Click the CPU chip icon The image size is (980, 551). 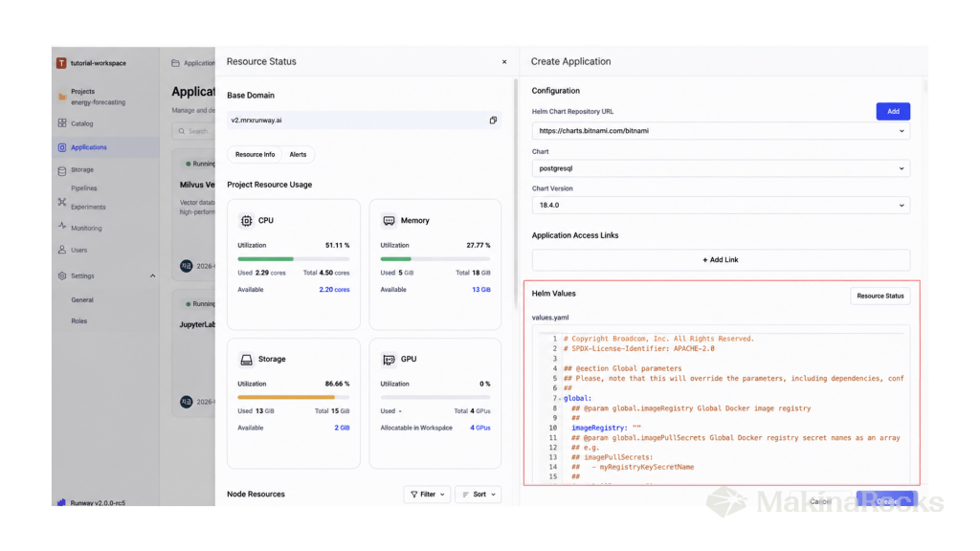(246, 221)
